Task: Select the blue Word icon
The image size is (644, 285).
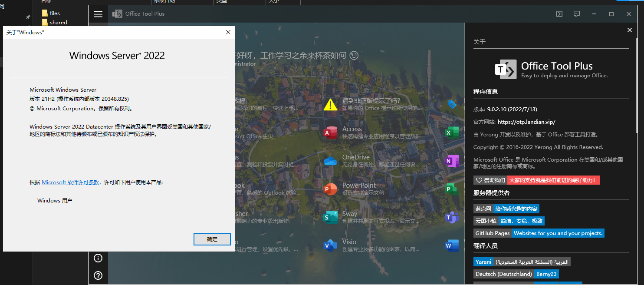Action: click(x=452, y=245)
